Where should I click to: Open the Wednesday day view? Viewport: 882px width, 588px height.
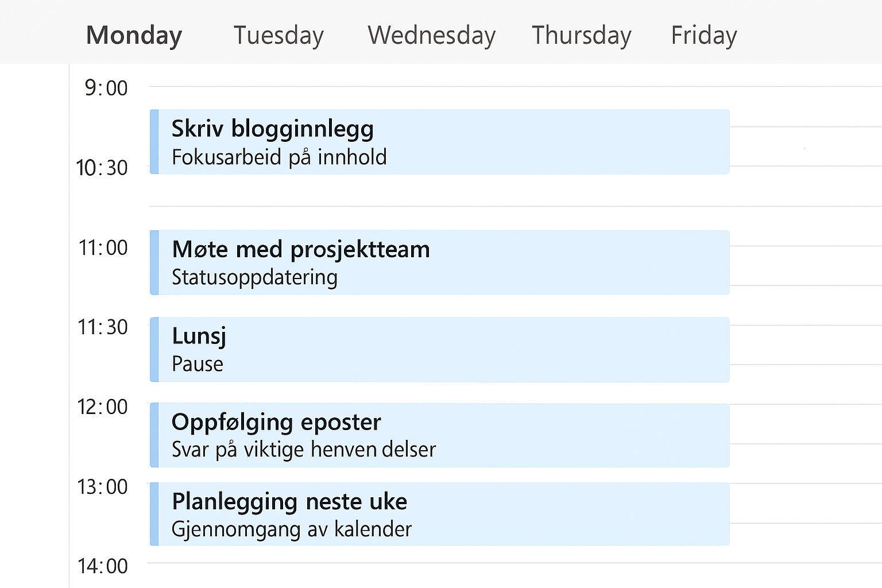pos(431,35)
